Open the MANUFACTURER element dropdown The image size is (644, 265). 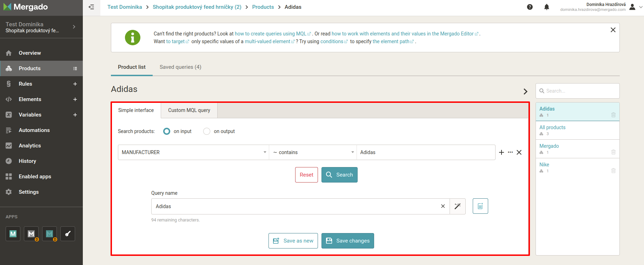193,152
